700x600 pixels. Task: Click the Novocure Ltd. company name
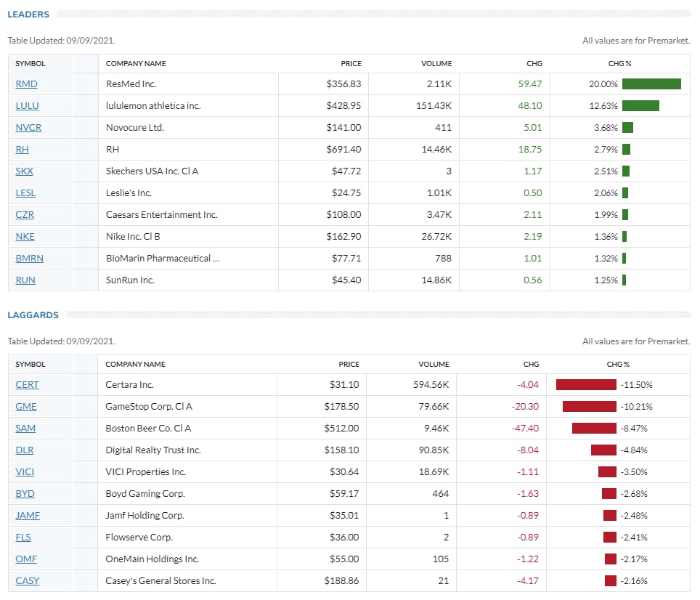(135, 128)
